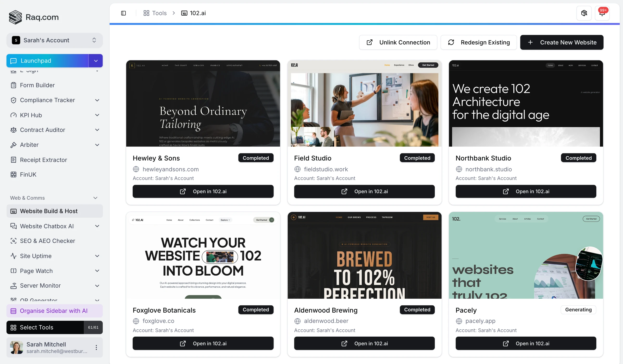Click the SEO & AEO Checker scan icon

click(x=14, y=241)
